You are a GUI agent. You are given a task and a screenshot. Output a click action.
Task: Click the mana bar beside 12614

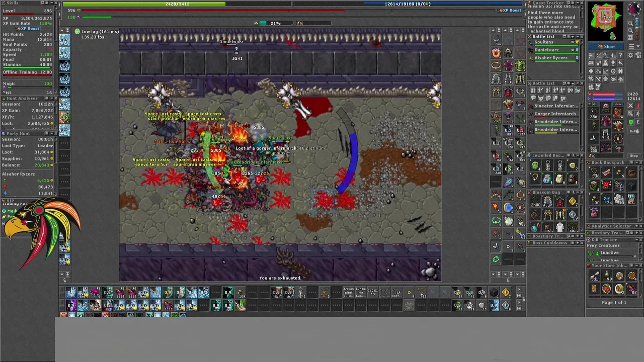(607, 99)
